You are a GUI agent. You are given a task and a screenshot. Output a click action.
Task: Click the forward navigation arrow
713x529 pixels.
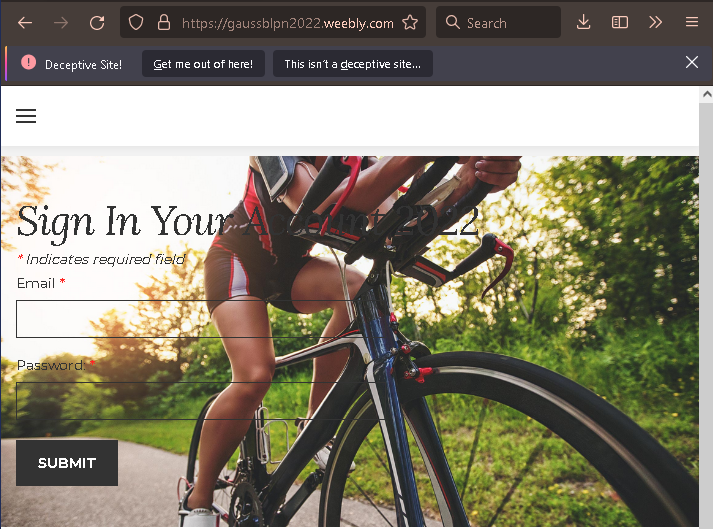pos(60,22)
